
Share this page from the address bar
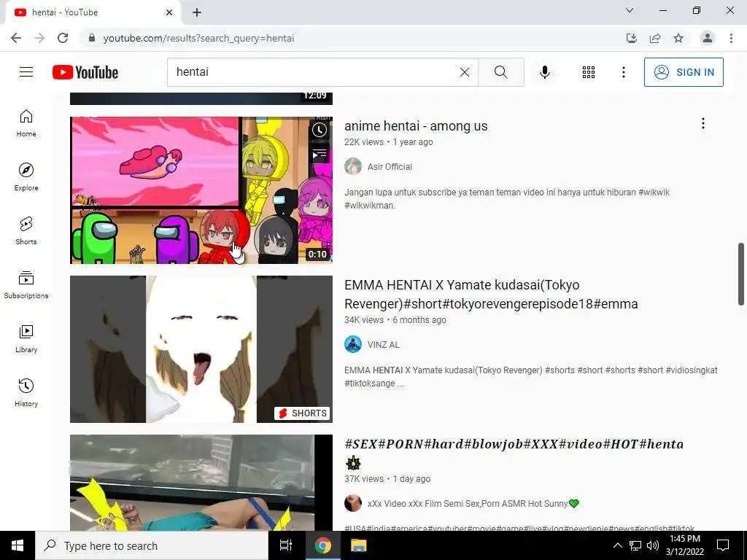[655, 38]
